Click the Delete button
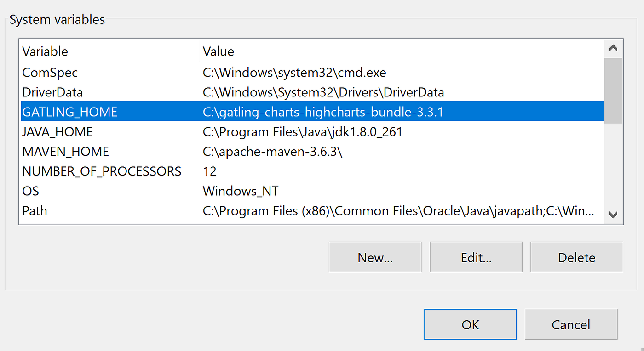644x351 pixels. click(x=576, y=257)
